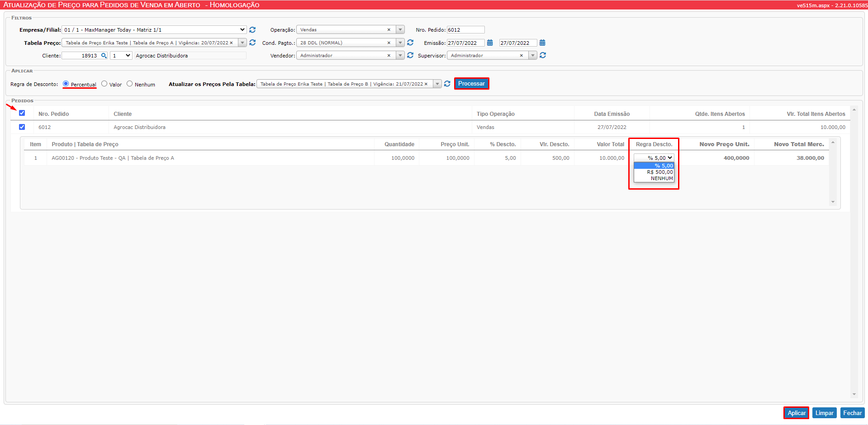Expand the Vendedor dropdown arrow
The width and height of the screenshot is (868, 425).
(x=400, y=55)
